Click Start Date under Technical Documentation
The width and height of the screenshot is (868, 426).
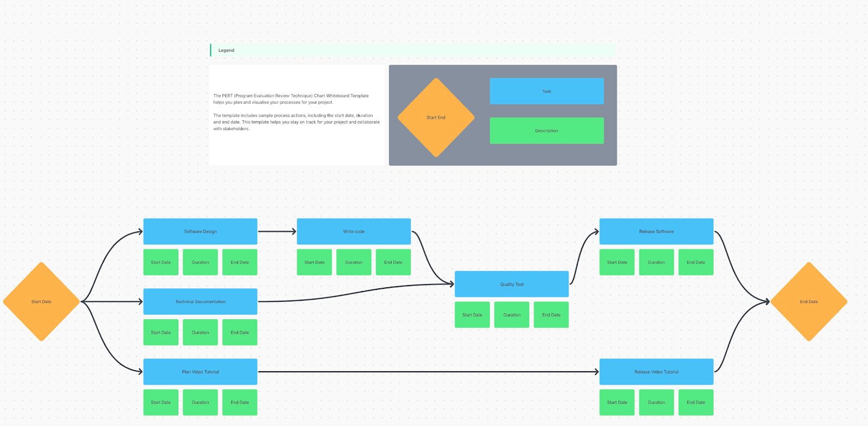tap(161, 332)
